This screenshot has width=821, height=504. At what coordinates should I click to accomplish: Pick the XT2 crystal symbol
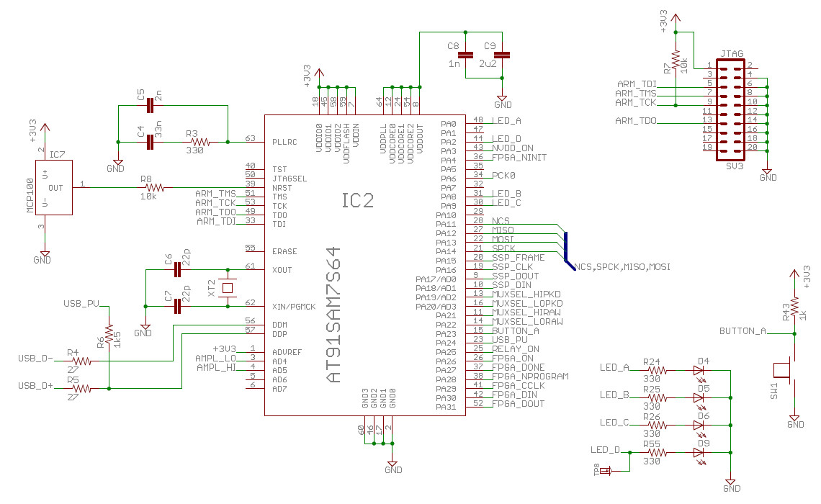[228, 288]
